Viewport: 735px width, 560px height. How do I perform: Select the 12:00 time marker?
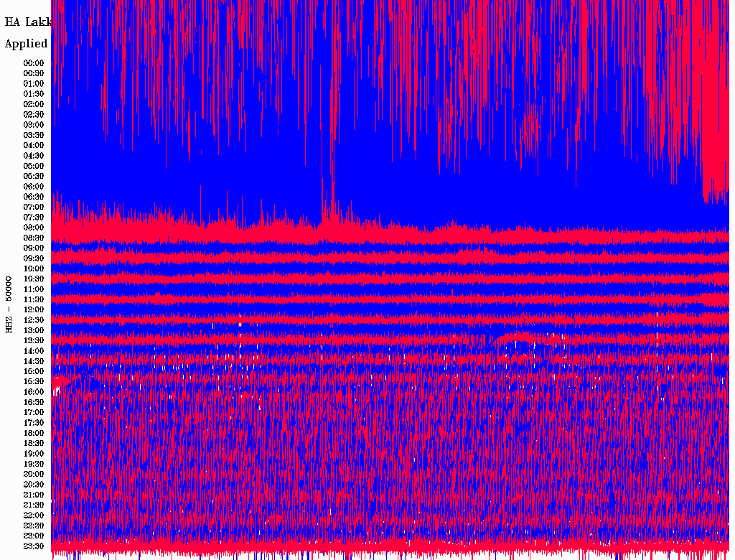(x=34, y=309)
